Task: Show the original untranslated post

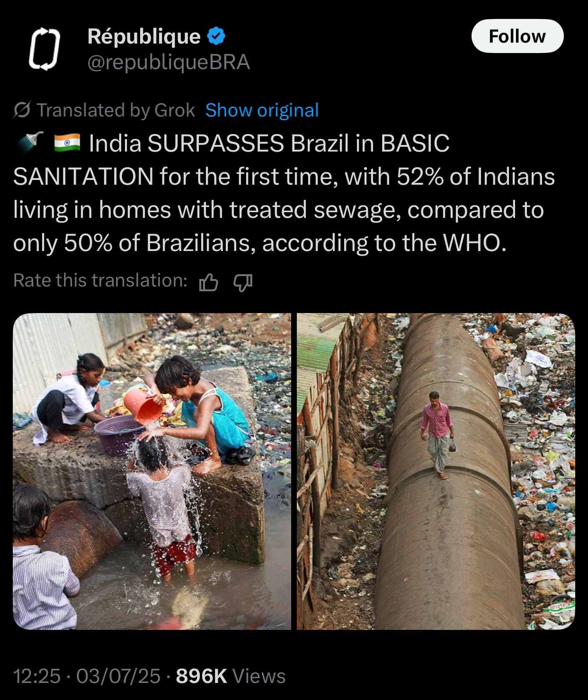Action: pyautogui.click(x=262, y=110)
